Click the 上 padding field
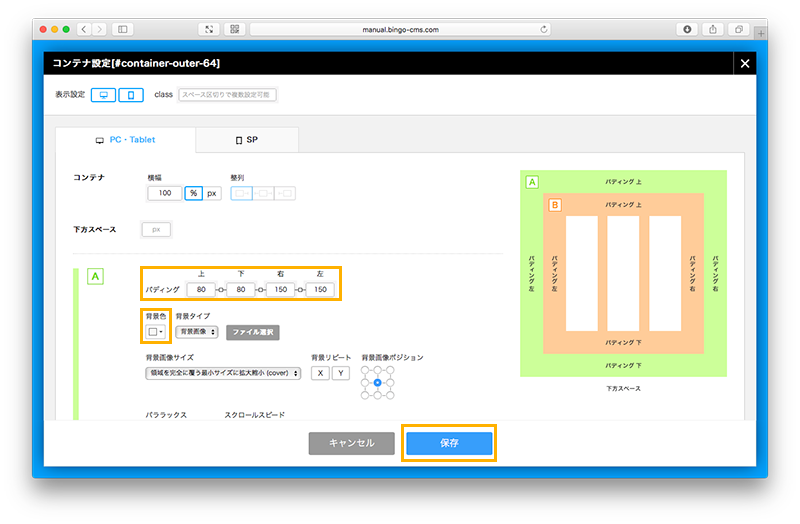Image resolution: width=800 pixels, height=524 pixels. tap(201, 289)
